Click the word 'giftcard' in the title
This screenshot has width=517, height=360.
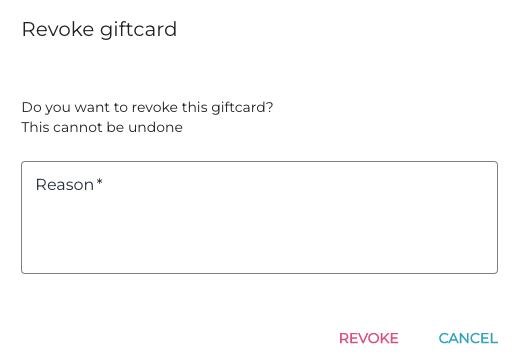[x=138, y=30]
